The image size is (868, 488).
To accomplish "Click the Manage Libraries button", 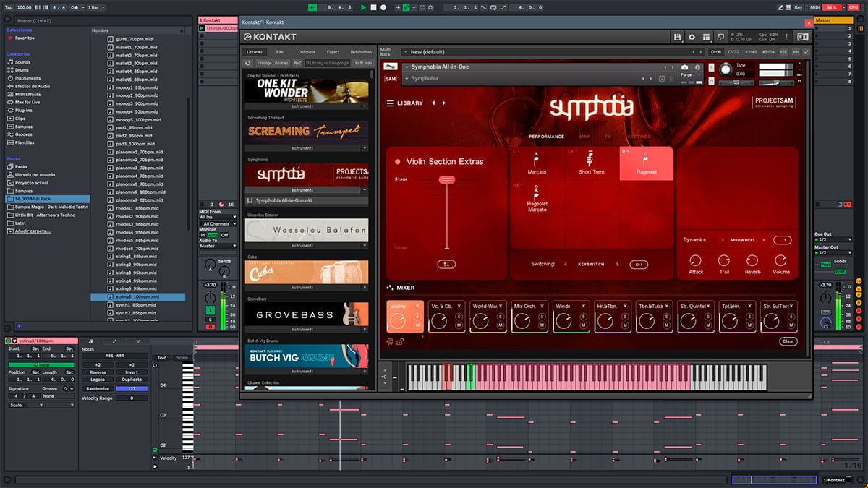I will point(272,64).
